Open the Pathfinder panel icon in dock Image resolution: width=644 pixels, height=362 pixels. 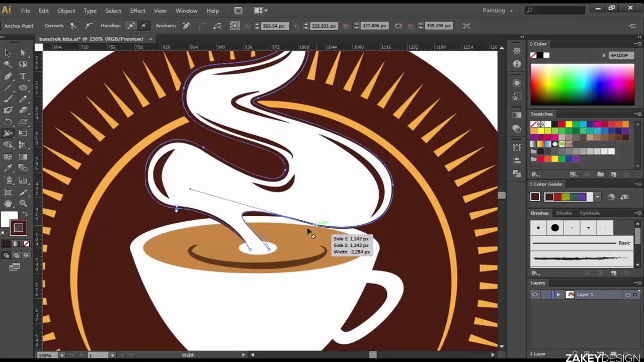pos(517,173)
